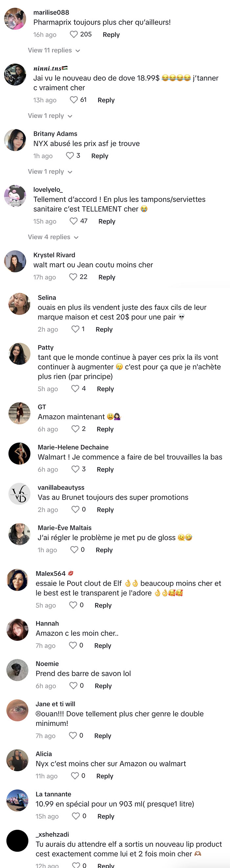Like Britany Adams' NYX comment

[70, 156]
